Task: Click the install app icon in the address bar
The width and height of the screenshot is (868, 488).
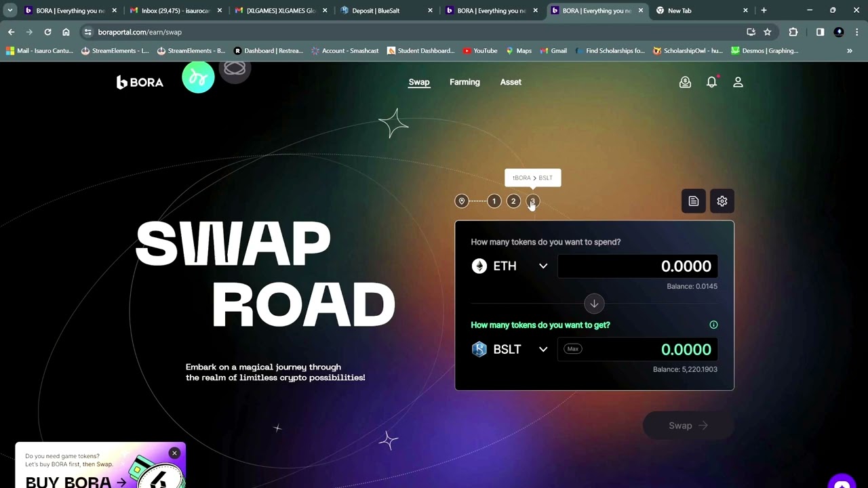Action: pyautogui.click(x=751, y=32)
